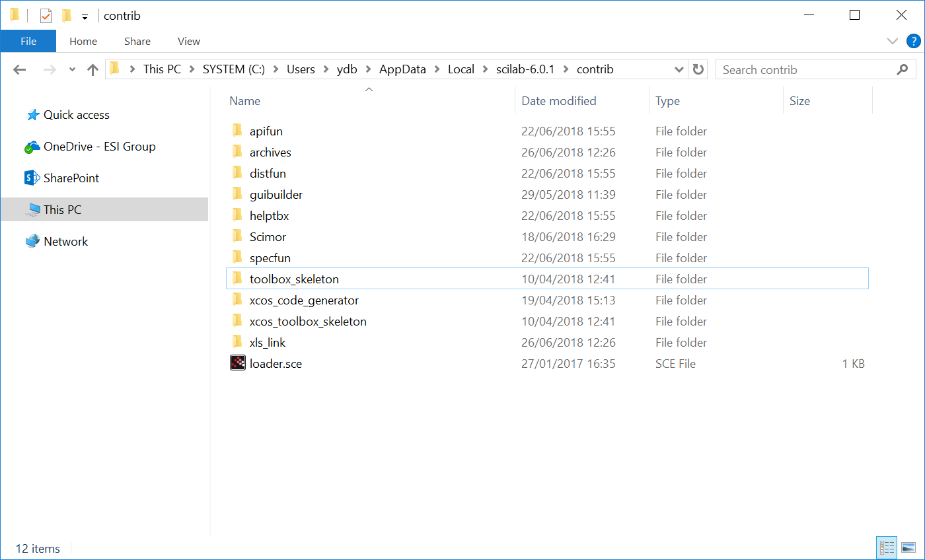Click the search magnifier icon

(x=902, y=69)
